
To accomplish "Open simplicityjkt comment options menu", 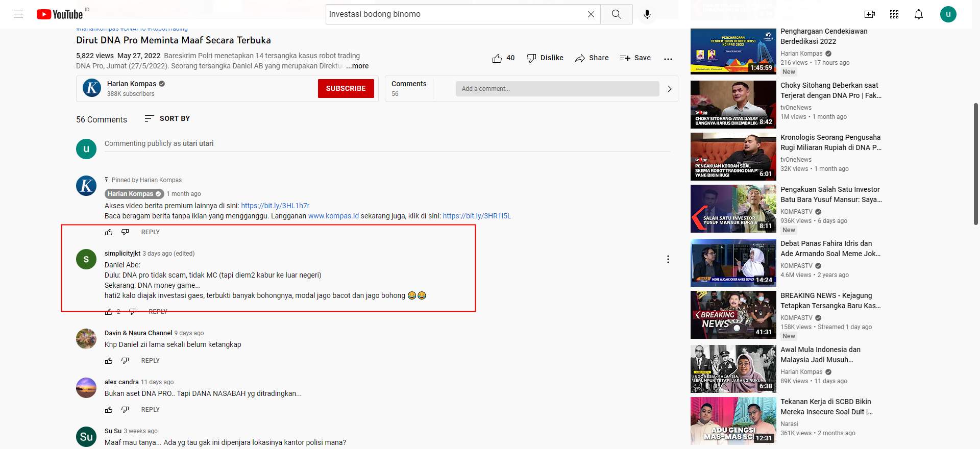I will click(668, 259).
